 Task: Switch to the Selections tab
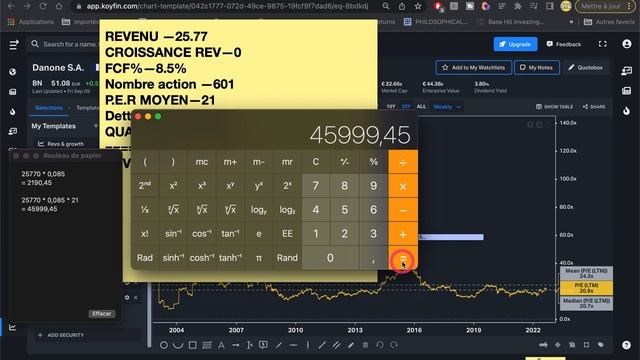[49, 108]
